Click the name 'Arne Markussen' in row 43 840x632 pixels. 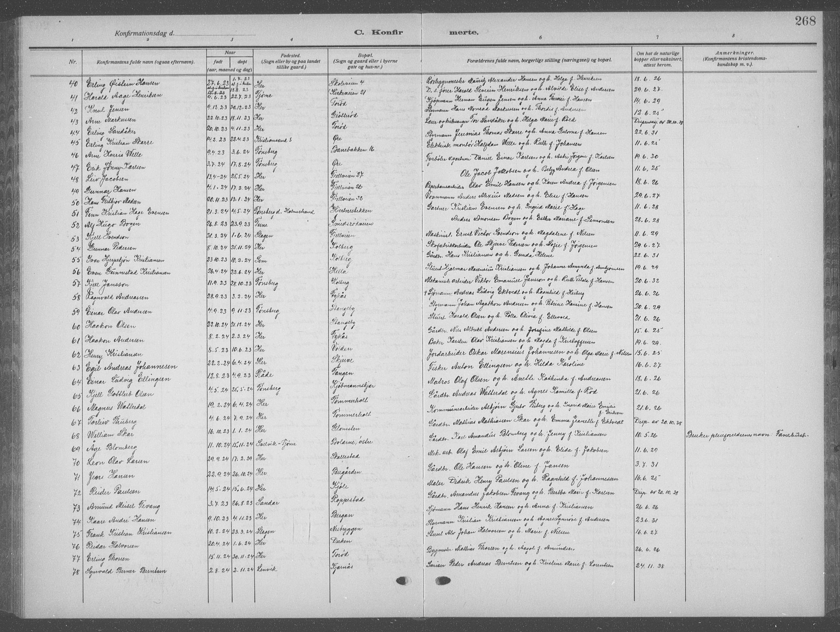tap(111, 120)
